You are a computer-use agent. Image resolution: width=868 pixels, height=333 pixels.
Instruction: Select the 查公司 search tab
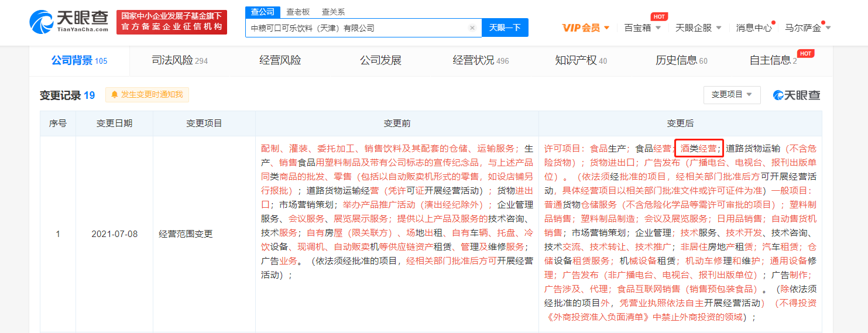[262, 12]
